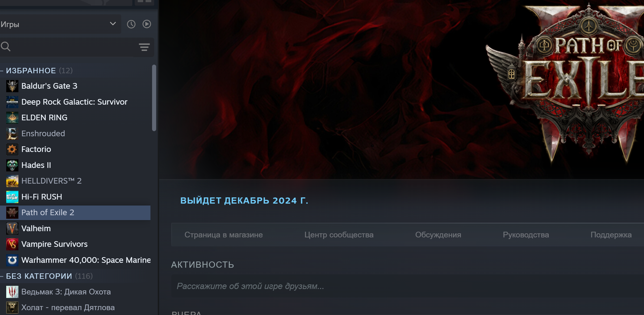Click the search magnifier icon

[x=6, y=47]
